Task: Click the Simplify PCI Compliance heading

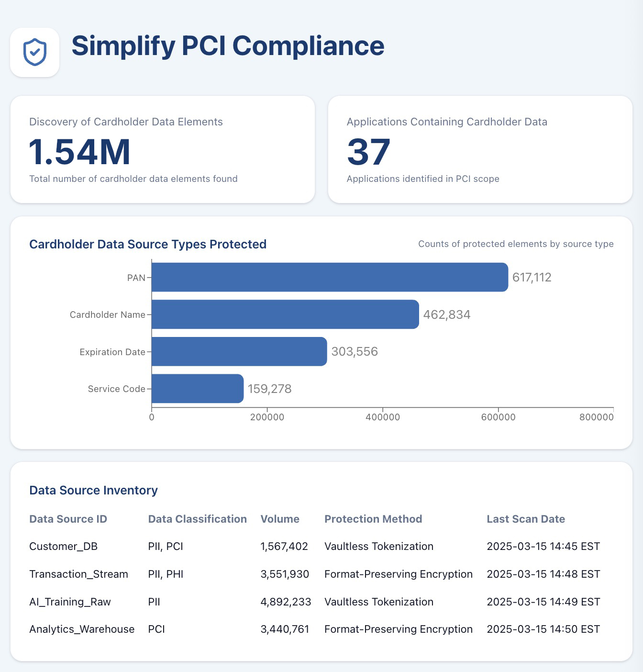Action: point(228,46)
